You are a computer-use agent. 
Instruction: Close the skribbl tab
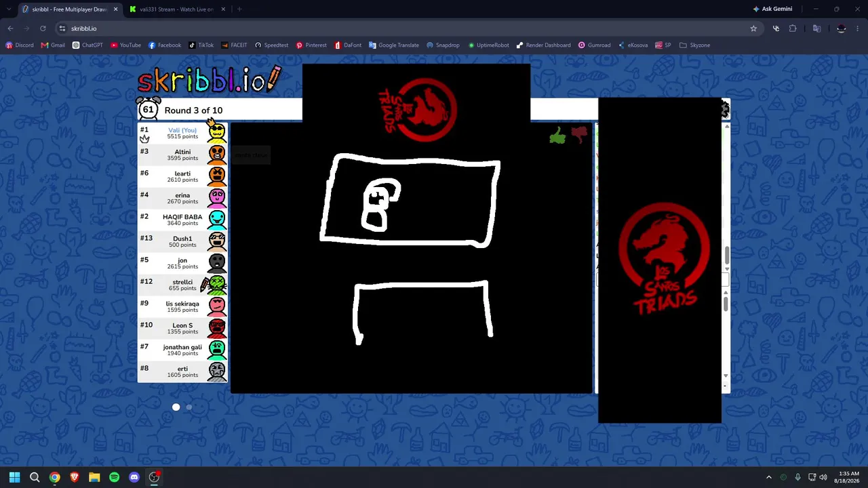point(115,9)
